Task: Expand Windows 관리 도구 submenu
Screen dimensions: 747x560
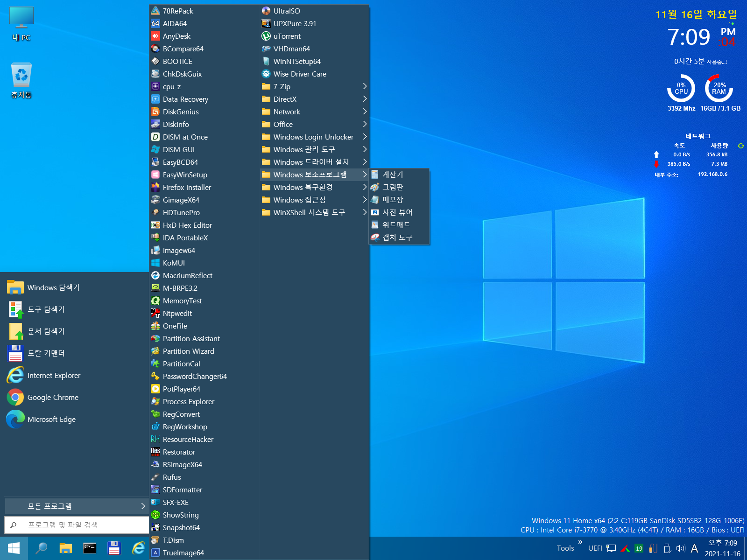Action: [314, 149]
